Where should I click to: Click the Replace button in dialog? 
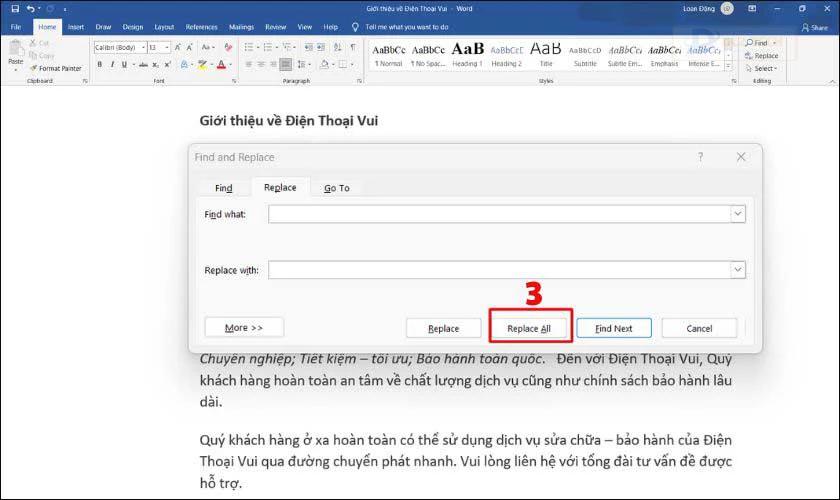coord(444,329)
